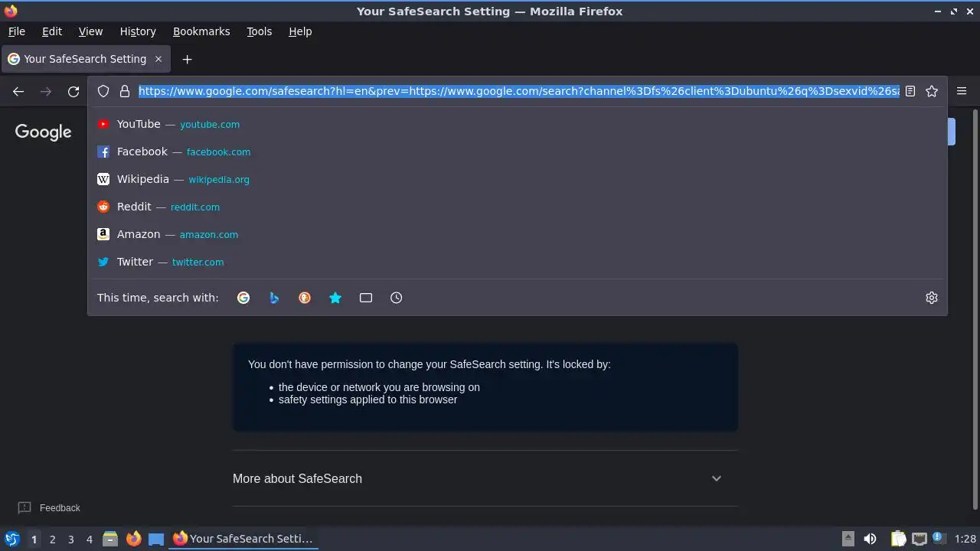
Task: Open the Amazon suggestion
Action: click(518, 234)
